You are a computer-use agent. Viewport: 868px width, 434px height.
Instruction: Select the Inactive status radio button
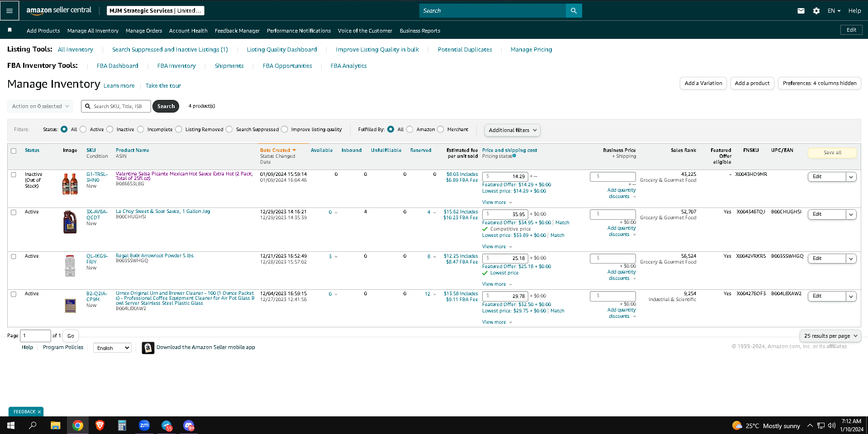point(110,129)
